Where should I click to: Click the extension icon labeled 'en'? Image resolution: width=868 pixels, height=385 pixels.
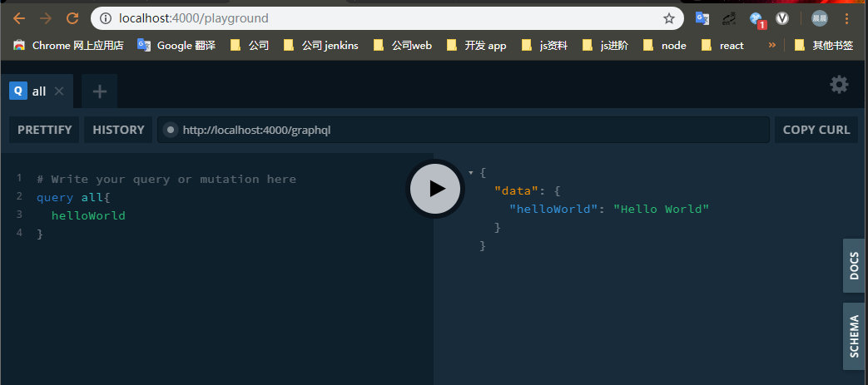[x=729, y=18]
